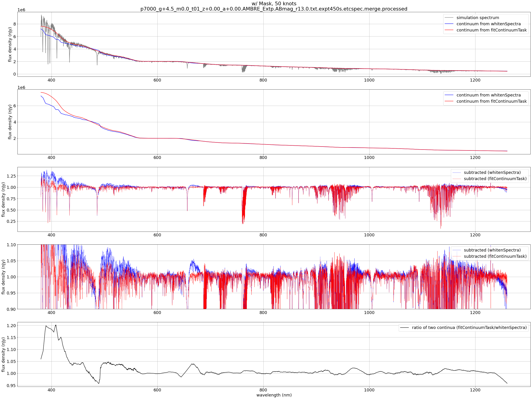
Task: Click the 1.20 y-tick on bottom plot
Action: click(11, 326)
